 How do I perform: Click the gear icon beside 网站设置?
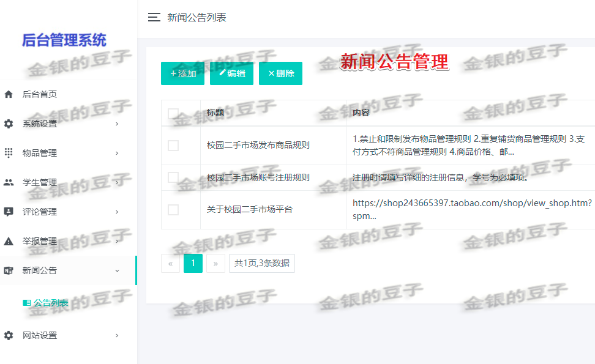pyautogui.click(x=9, y=335)
